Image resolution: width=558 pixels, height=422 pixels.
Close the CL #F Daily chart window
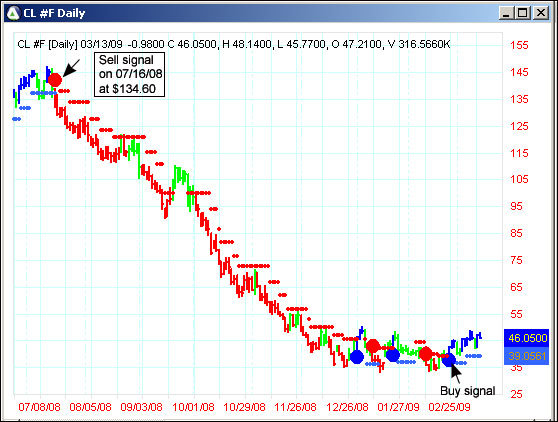click(541, 13)
